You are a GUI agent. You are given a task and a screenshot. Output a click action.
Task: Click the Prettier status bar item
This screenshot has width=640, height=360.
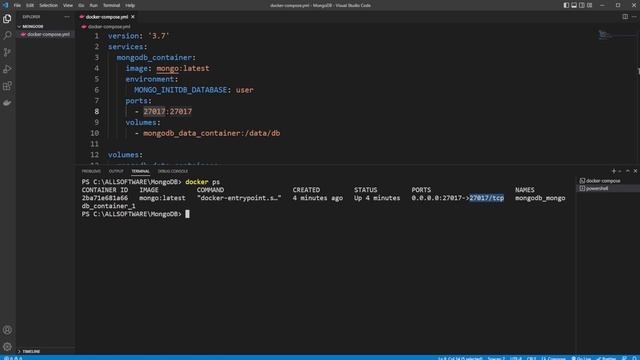point(606,358)
